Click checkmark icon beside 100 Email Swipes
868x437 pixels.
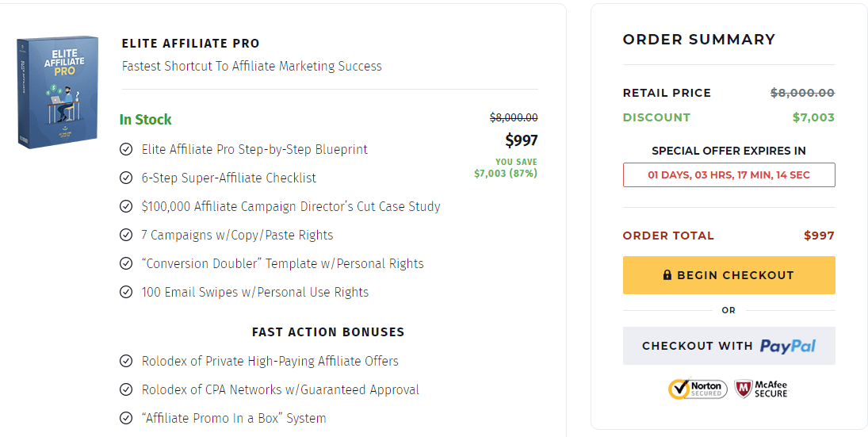126,292
